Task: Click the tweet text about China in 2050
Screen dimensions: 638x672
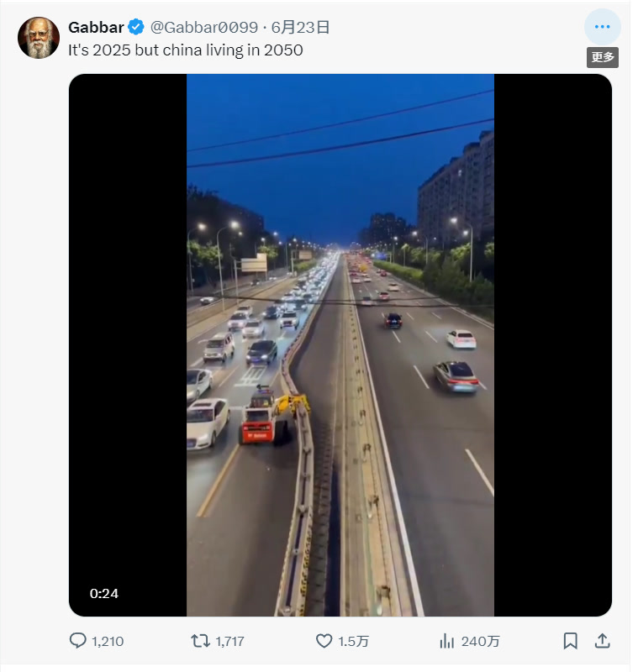Action: pyautogui.click(x=185, y=50)
